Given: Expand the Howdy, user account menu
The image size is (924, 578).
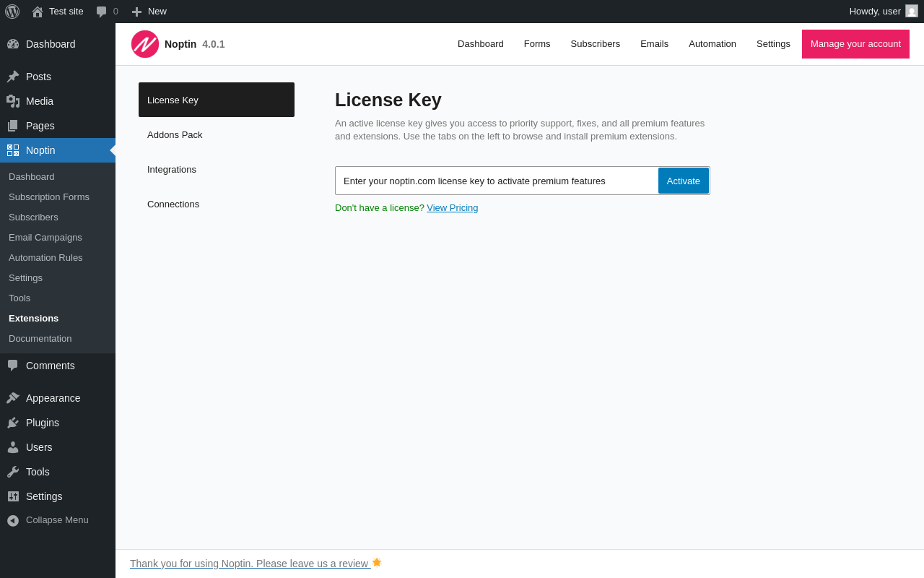Looking at the screenshot, I should pos(874,12).
